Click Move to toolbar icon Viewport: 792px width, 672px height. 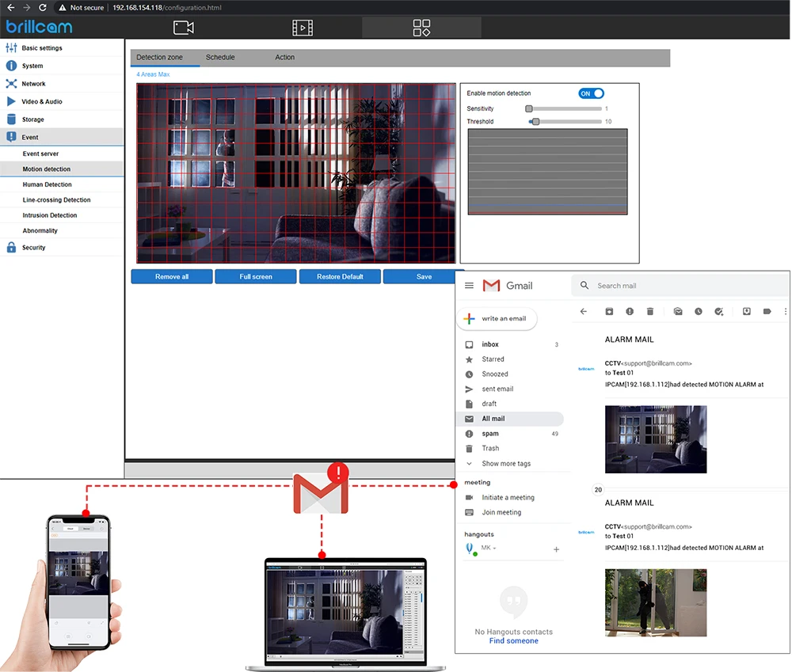click(x=747, y=312)
